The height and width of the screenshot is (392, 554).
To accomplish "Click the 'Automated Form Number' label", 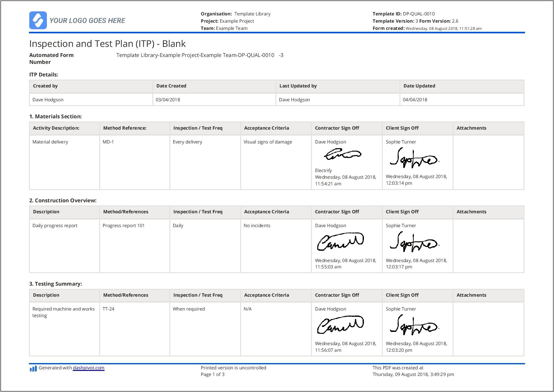I will (51, 59).
